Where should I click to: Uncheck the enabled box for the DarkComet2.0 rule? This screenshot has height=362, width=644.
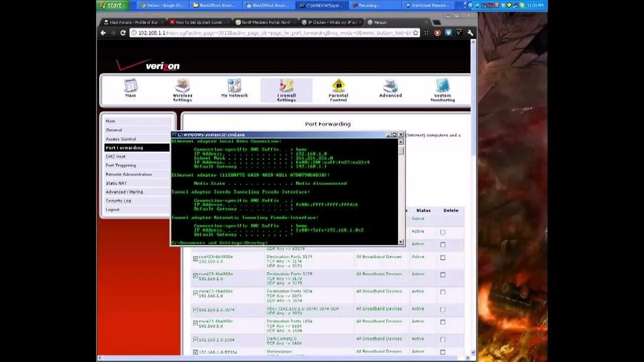pos(195,340)
